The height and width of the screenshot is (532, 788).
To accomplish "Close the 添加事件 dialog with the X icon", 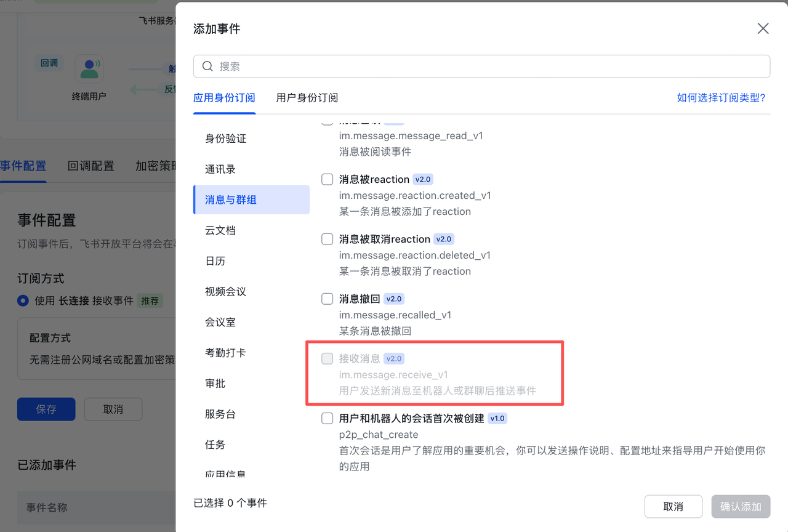I will click(763, 28).
